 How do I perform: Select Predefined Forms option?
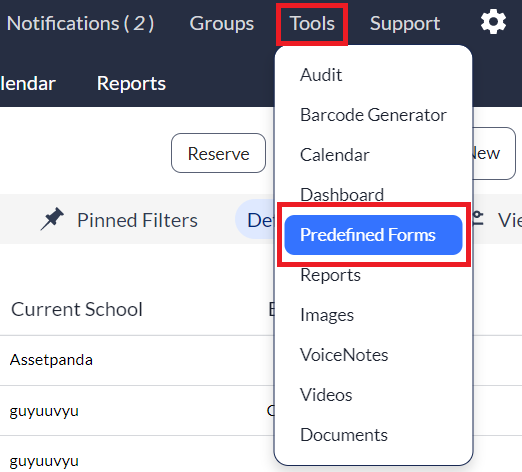[373, 235]
